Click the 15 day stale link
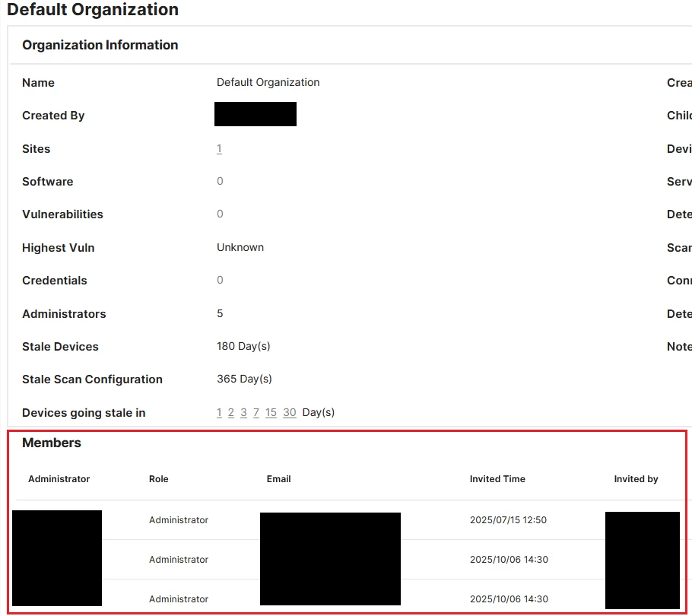This screenshot has height=616, width=692. 271,413
